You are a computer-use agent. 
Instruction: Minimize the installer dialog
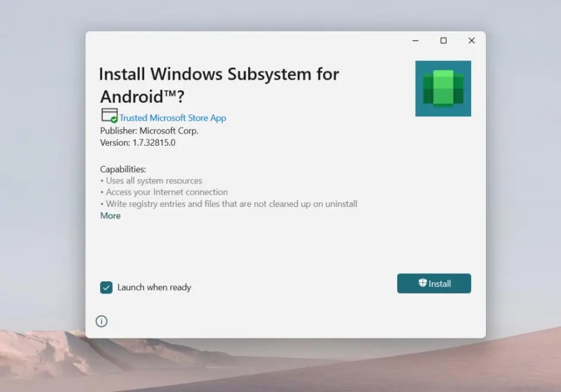point(415,40)
